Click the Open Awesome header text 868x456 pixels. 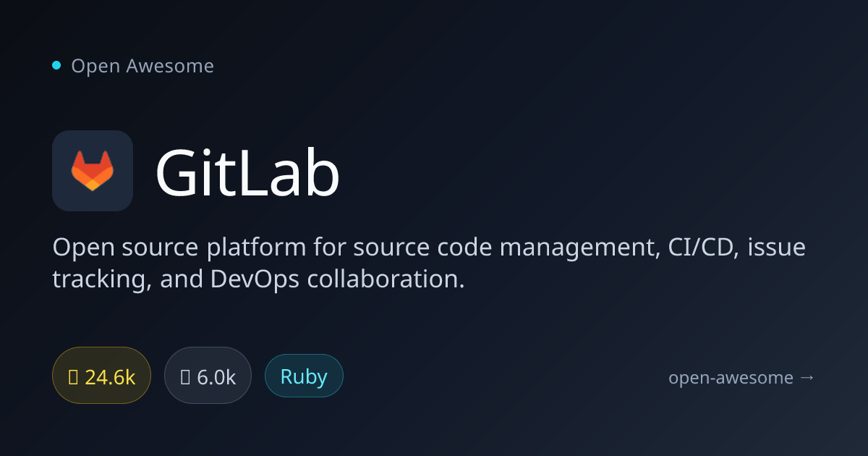point(142,66)
